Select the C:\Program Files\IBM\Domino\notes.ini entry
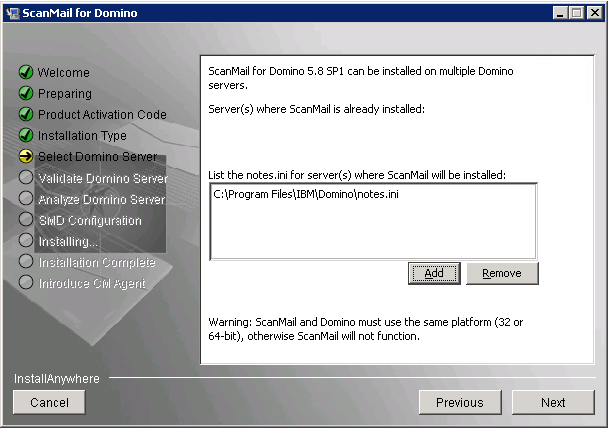 point(306,194)
